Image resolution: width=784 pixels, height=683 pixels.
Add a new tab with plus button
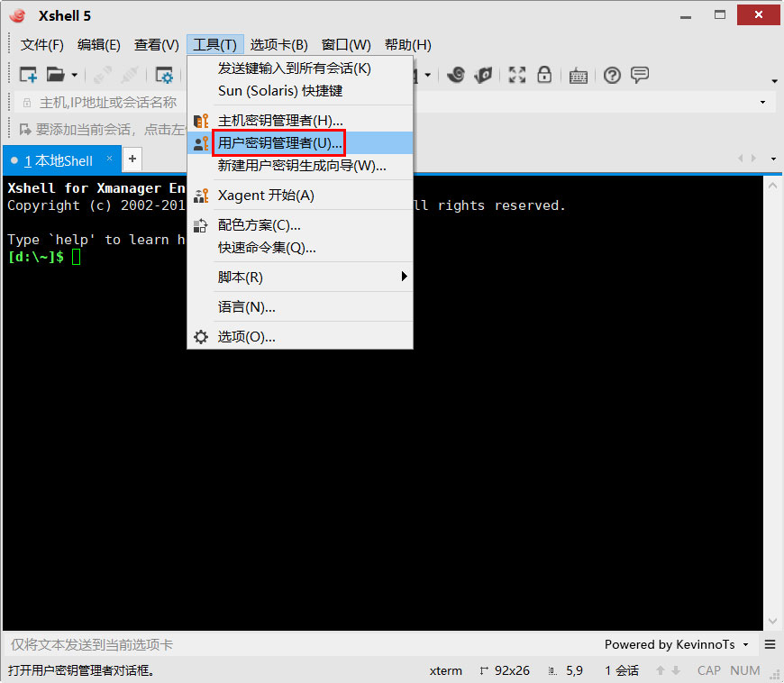(132, 159)
